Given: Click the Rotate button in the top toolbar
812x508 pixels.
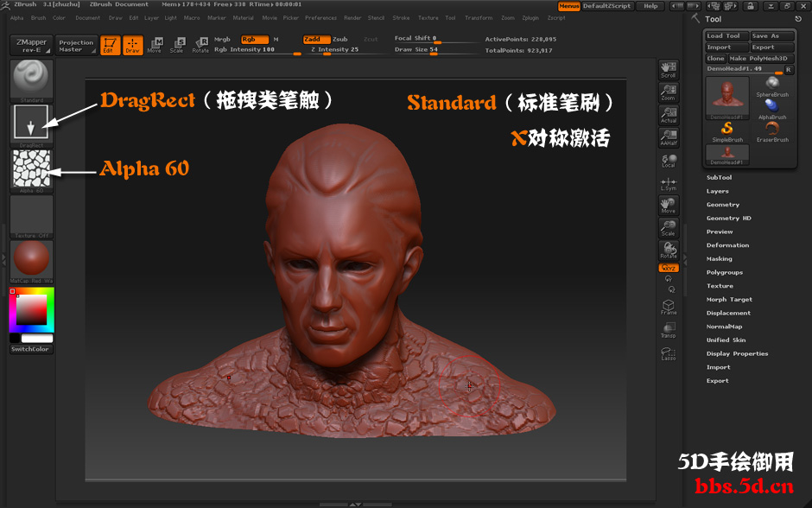Looking at the screenshot, I should [x=200, y=45].
